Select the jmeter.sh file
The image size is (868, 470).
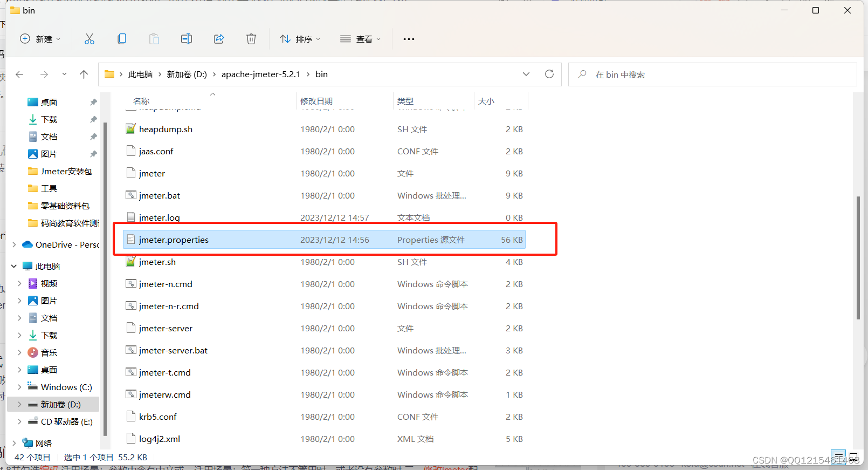tap(325, 262)
